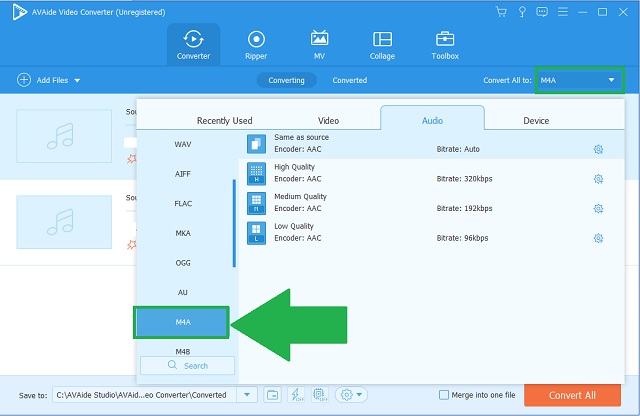The height and width of the screenshot is (416, 640).
Task: Open the shopping cart purchase icon
Action: click(x=501, y=12)
